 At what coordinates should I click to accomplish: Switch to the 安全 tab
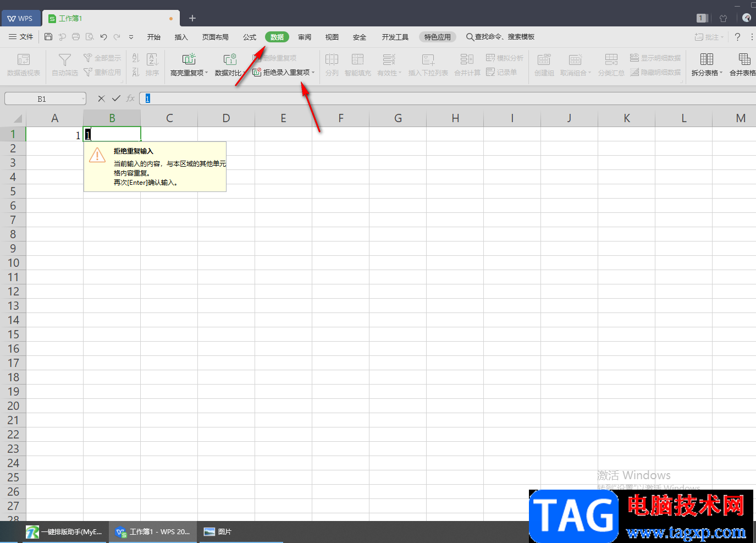tap(360, 37)
